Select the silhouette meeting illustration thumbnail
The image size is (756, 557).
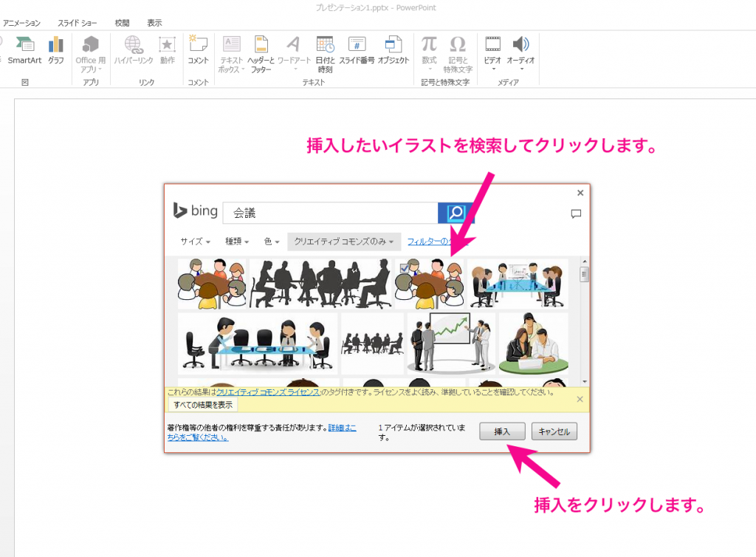pos(320,284)
